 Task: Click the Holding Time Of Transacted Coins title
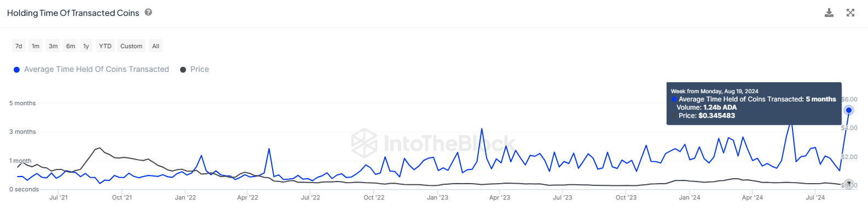(73, 13)
